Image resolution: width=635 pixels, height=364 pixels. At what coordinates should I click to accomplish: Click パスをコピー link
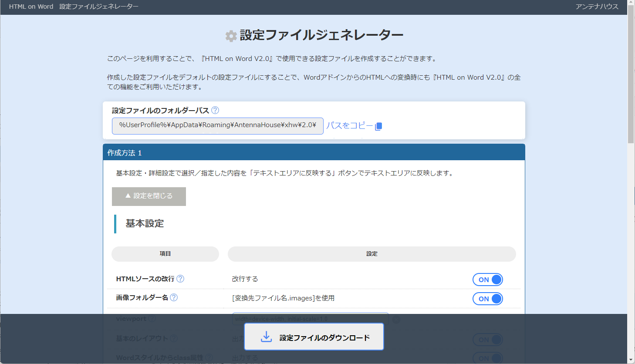click(x=350, y=126)
